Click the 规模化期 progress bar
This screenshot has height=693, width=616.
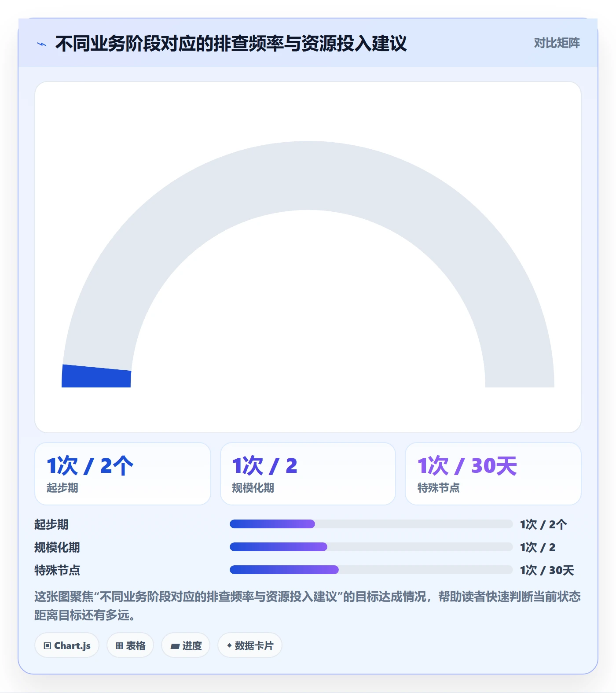point(371,547)
